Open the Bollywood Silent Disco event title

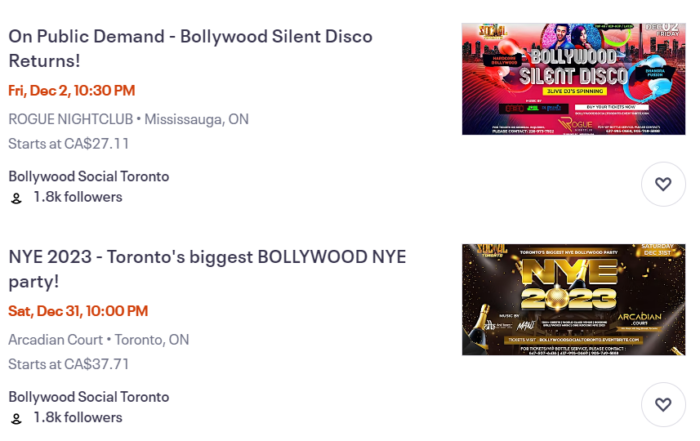click(190, 48)
